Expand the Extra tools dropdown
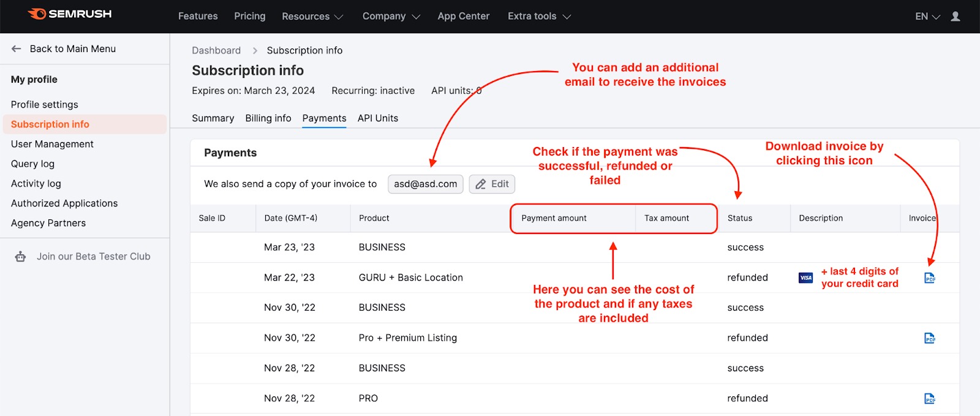Image resolution: width=980 pixels, height=416 pixels. pyautogui.click(x=539, y=17)
